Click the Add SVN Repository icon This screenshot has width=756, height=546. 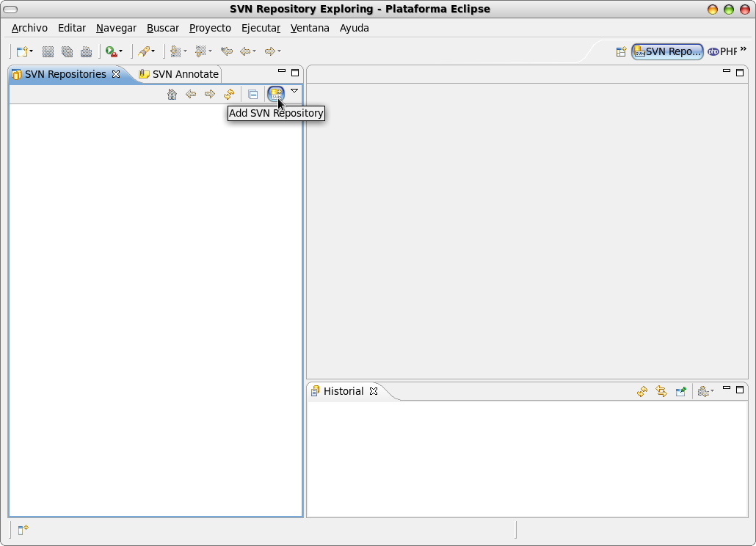click(276, 94)
